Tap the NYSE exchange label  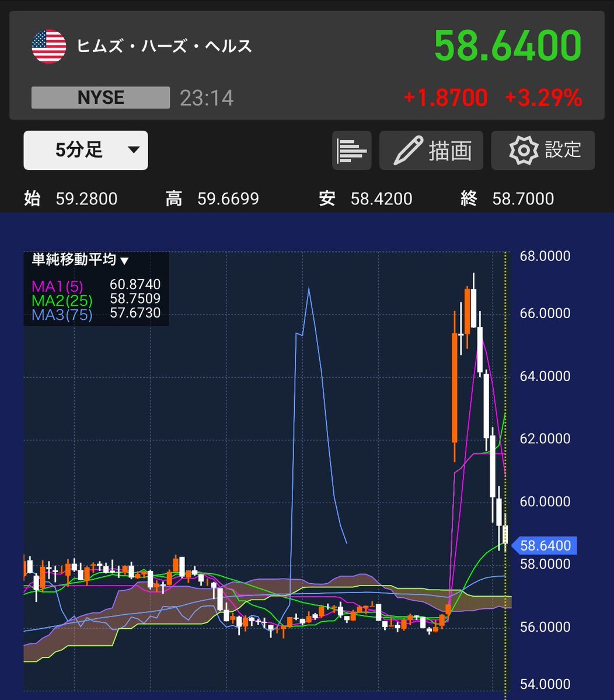(x=101, y=97)
